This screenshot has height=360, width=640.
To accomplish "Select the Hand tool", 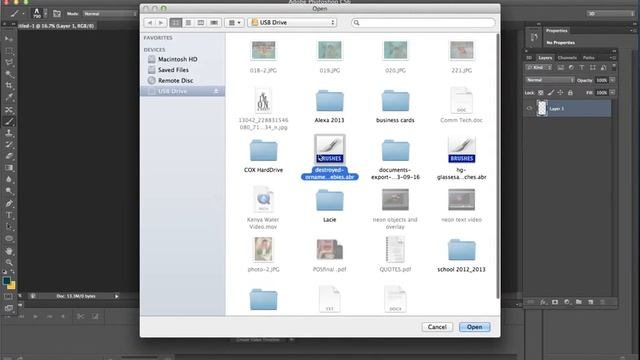I will click(x=9, y=251).
